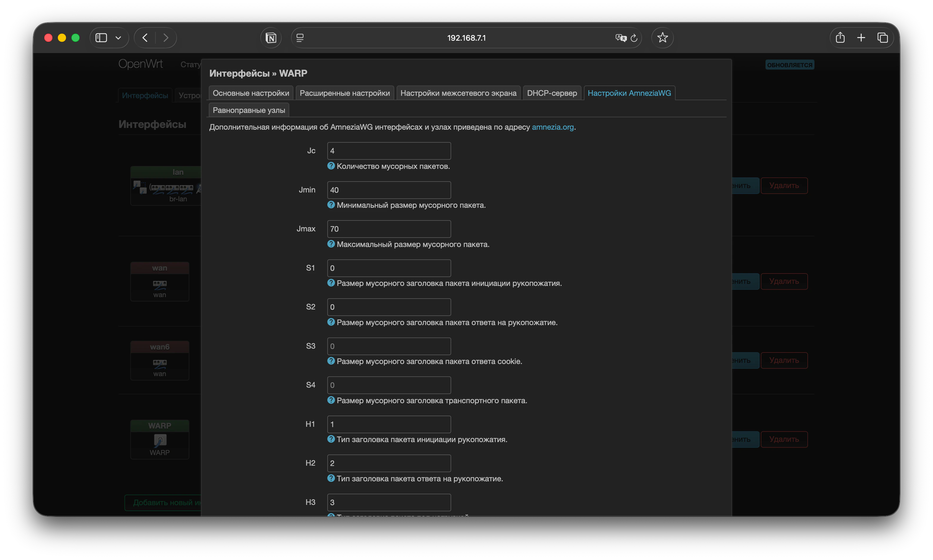Viewport: 933px width, 560px height.
Task: Click the lan interface header box
Action: pos(166,172)
